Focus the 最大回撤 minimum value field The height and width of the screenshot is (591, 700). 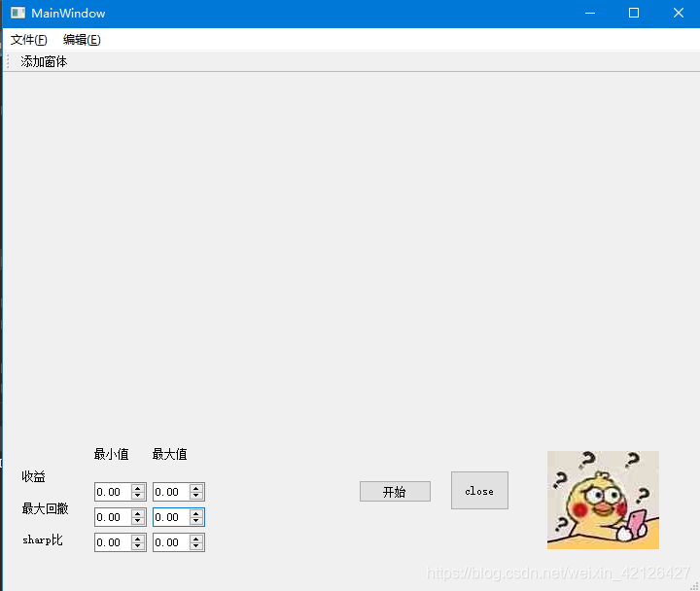point(113,517)
